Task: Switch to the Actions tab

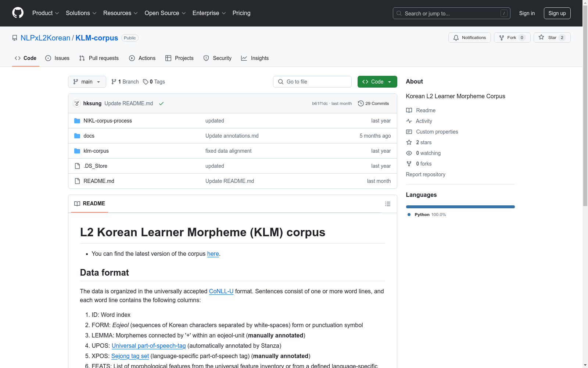Action: coord(142,58)
